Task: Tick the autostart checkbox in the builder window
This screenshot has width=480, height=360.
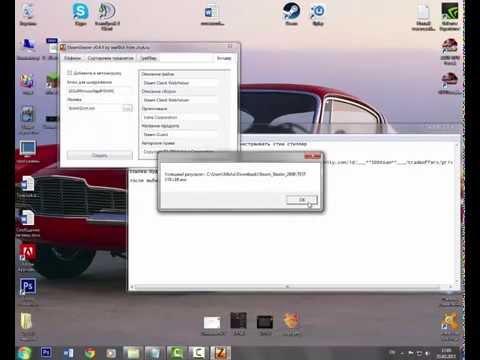Action: (70, 73)
